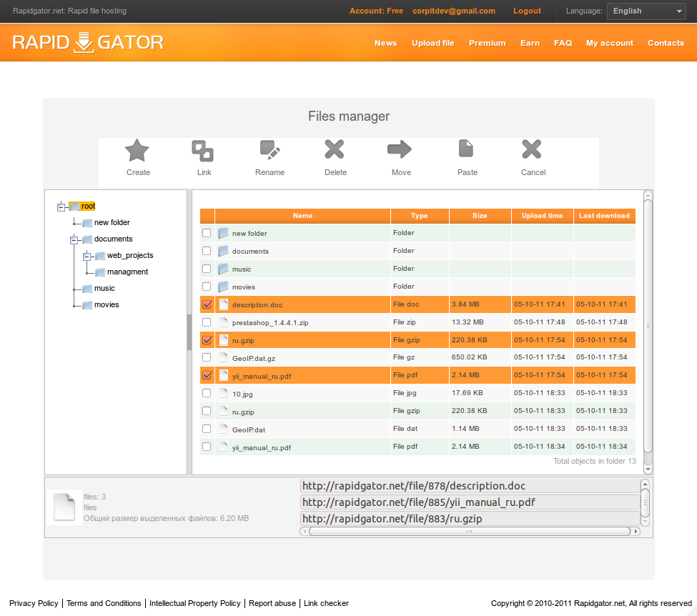
Task: Click the Cancel X icon
Action: [532, 149]
